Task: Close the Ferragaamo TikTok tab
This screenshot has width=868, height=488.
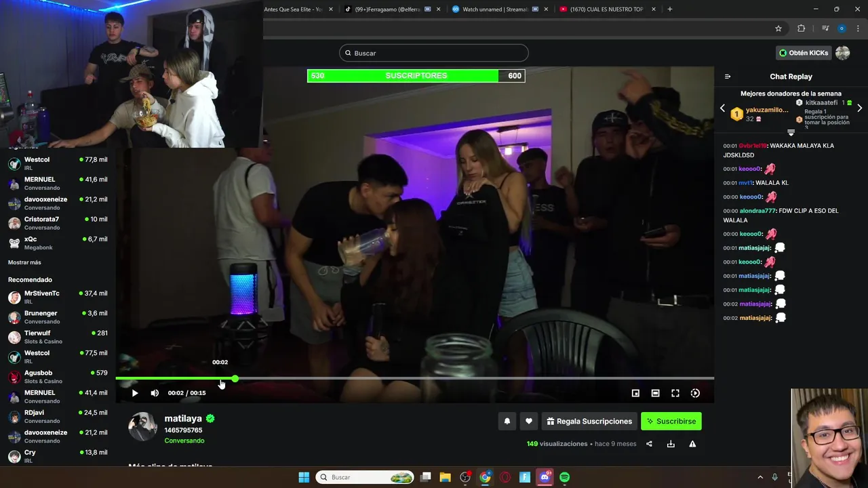Action: click(438, 9)
